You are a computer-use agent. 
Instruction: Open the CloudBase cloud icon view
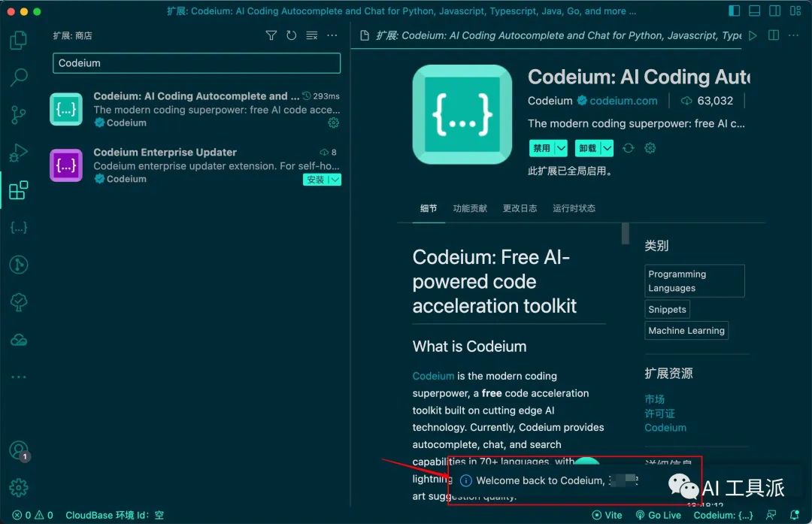click(19, 340)
